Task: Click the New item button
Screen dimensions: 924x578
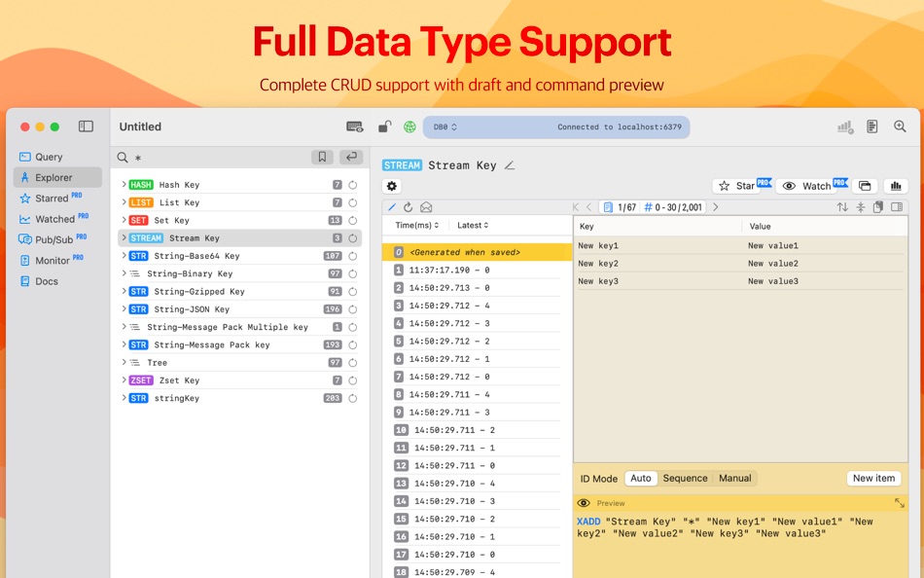Action: [x=874, y=479]
